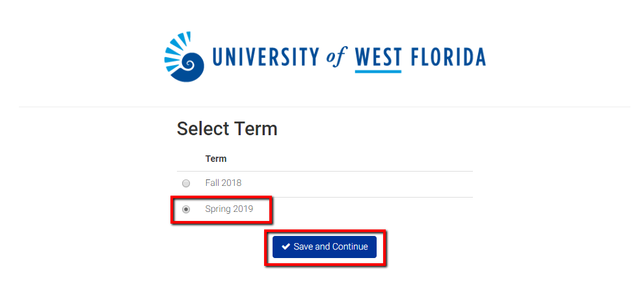Click the Term column header
Screen dimensions: 644x299
(x=216, y=159)
